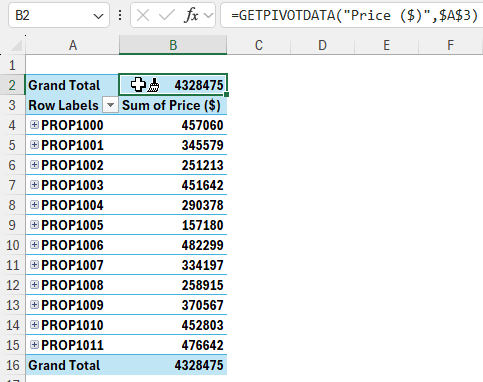This screenshot has width=483, height=382.
Task: Select cell with value 476642
Action: pyautogui.click(x=173, y=345)
